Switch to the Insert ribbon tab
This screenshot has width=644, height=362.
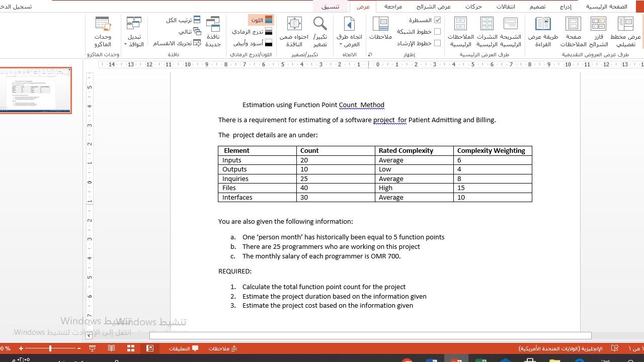566,7
